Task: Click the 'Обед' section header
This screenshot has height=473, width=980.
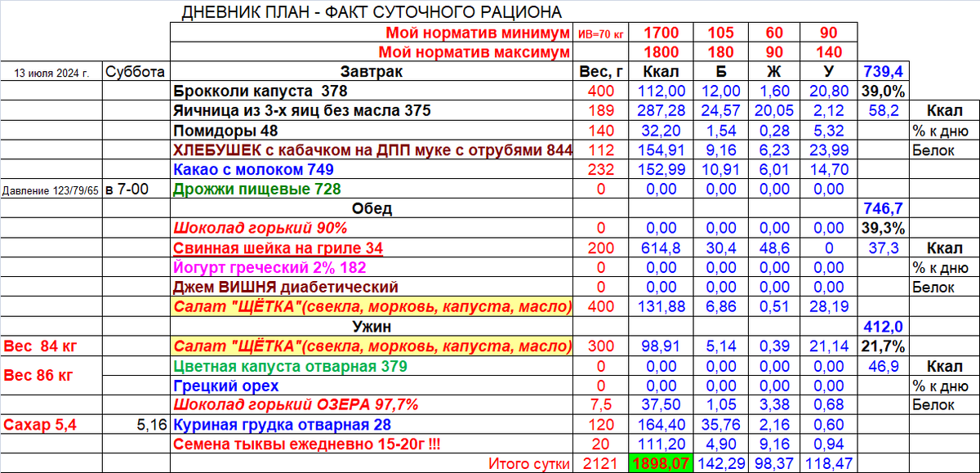Action: (372, 208)
